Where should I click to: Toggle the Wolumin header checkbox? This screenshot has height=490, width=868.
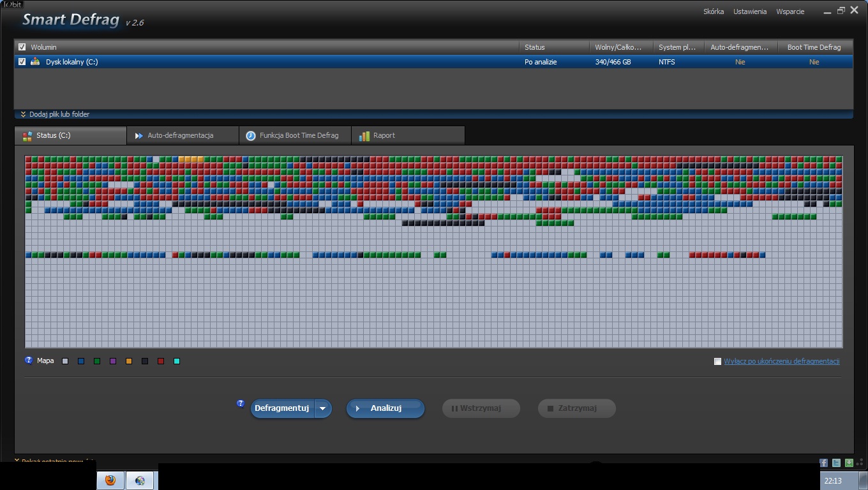(22, 47)
